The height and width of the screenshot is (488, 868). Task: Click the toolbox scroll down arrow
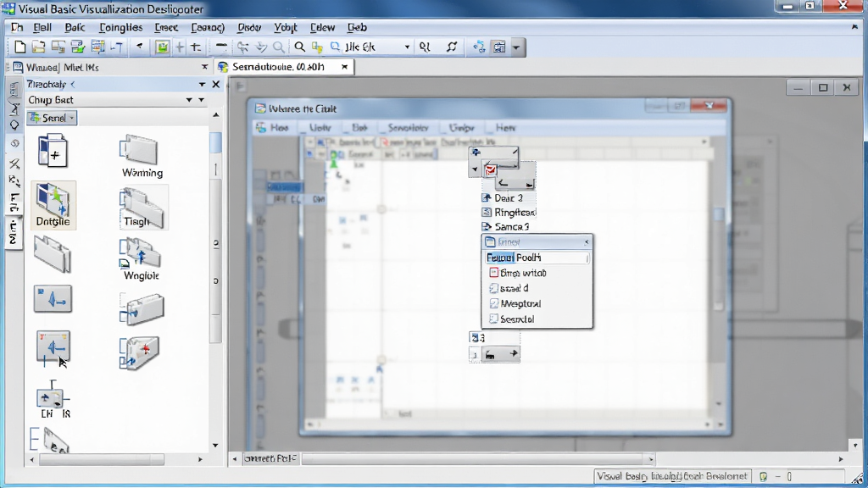point(215,445)
